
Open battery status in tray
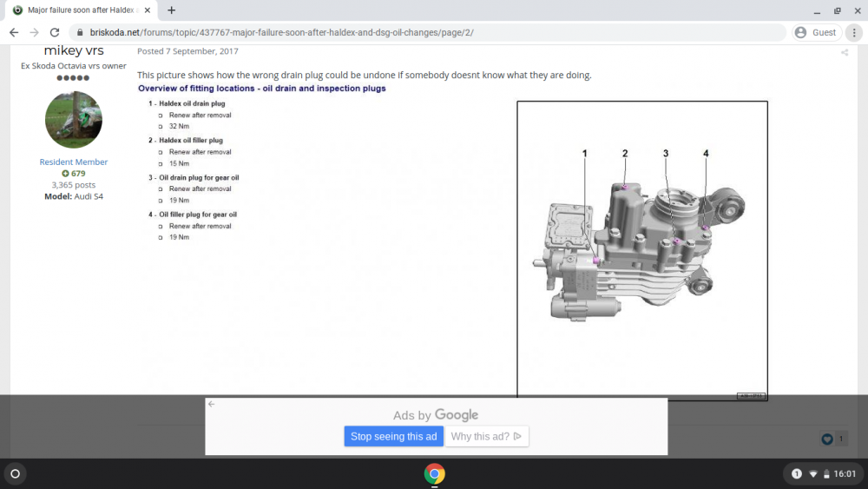[x=826, y=474]
